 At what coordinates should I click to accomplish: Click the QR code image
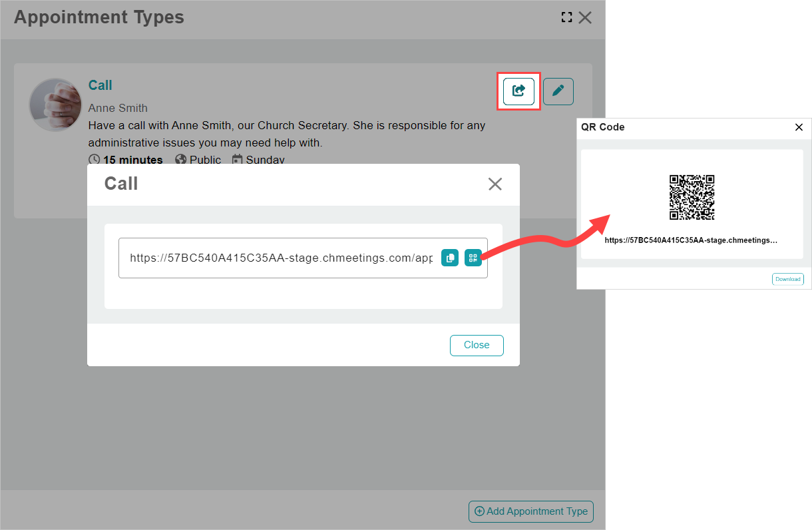click(x=692, y=197)
